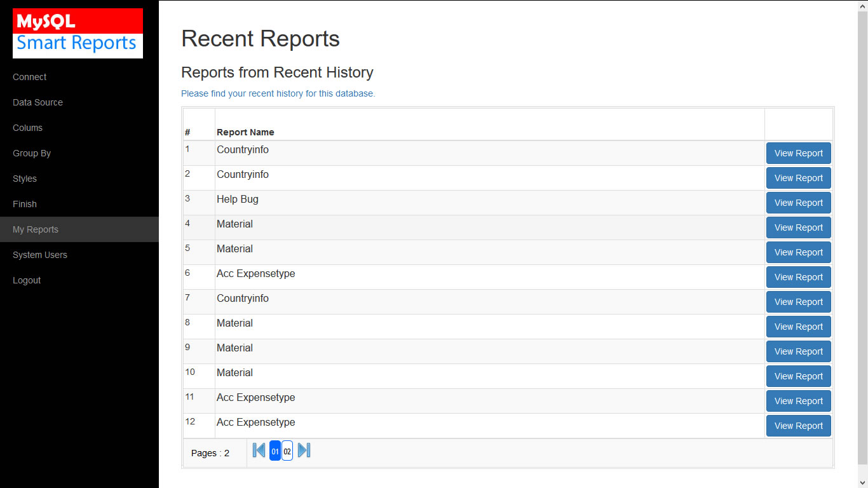This screenshot has width=868, height=488.
Task: View Report for row 10 Material
Action: [798, 376]
